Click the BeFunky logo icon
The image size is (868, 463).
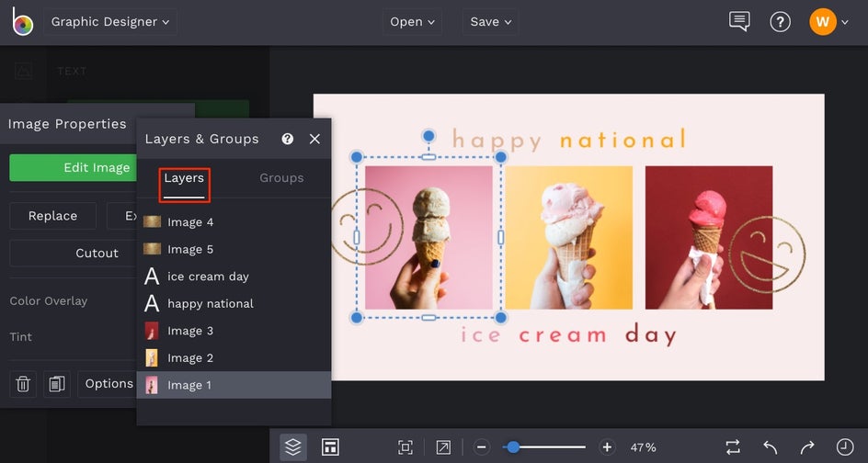[23, 21]
